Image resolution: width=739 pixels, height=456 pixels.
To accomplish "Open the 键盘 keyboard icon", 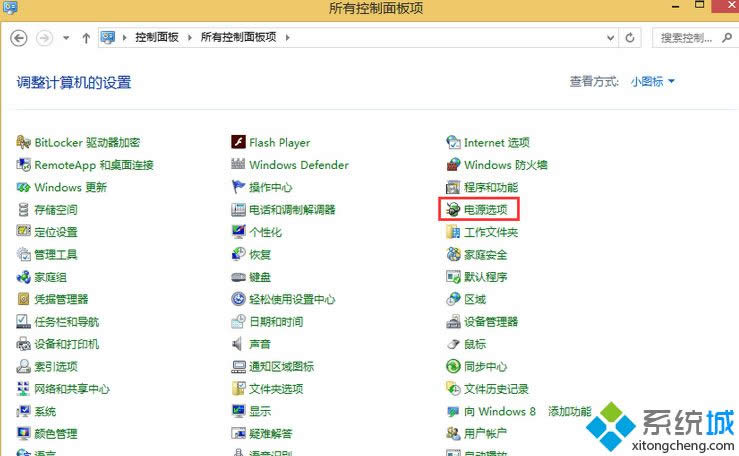I will pyautogui.click(x=238, y=277).
